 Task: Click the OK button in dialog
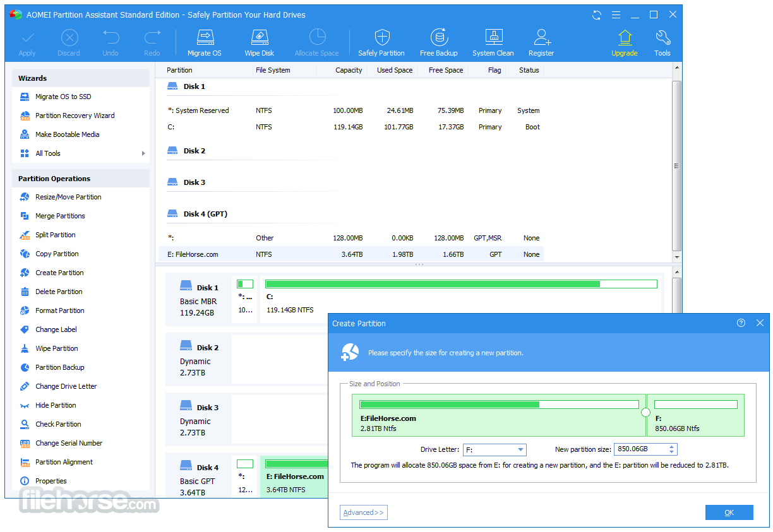pyautogui.click(x=729, y=512)
